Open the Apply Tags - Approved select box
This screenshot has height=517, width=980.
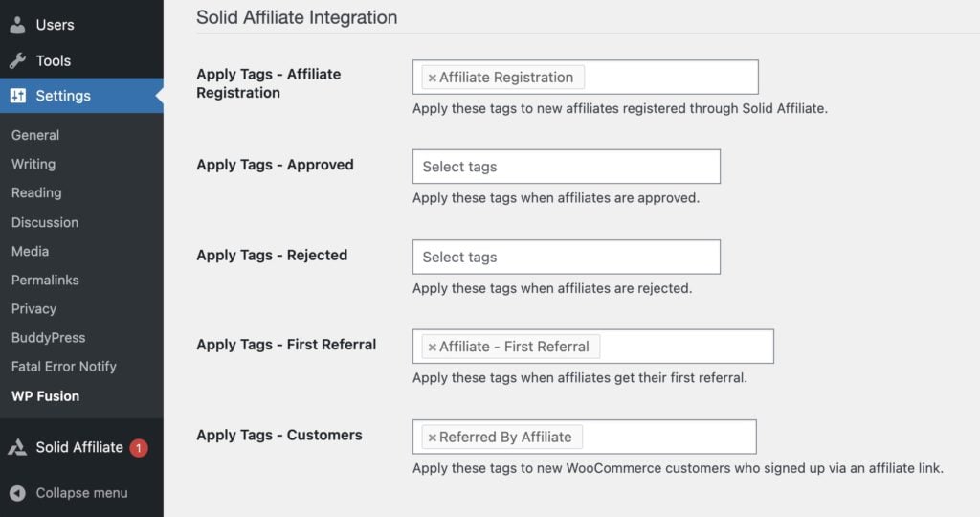[x=567, y=167]
